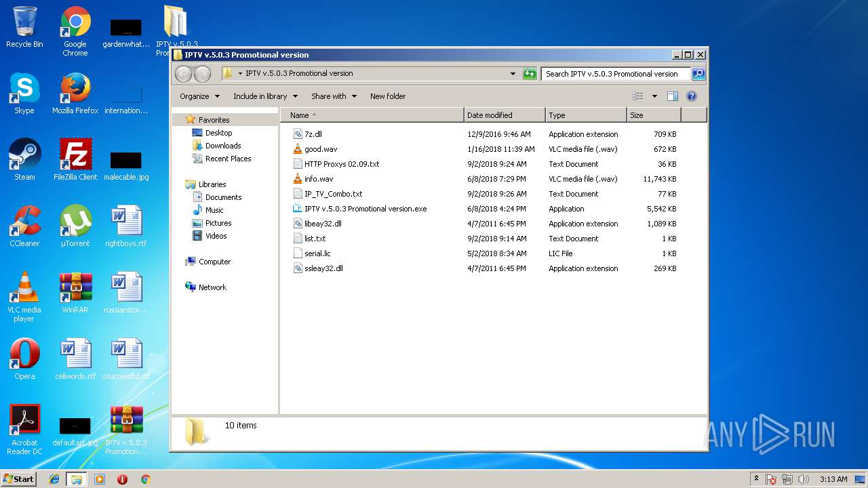Click the Explorer Back button
The image size is (868, 488).
(184, 74)
